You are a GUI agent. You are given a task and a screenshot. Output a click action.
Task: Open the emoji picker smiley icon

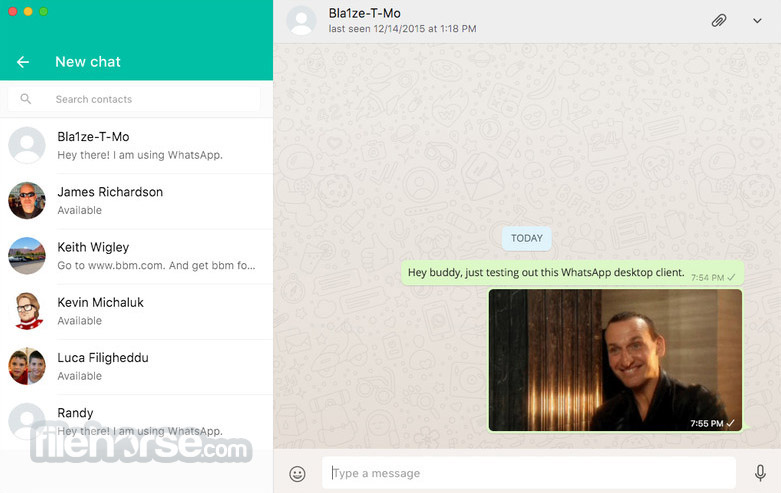pyautogui.click(x=297, y=474)
